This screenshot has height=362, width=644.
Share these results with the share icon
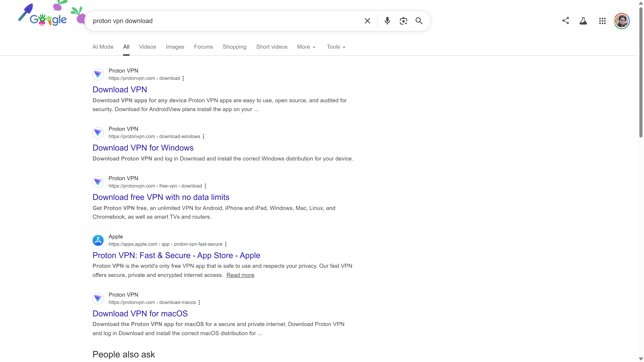(x=566, y=21)
